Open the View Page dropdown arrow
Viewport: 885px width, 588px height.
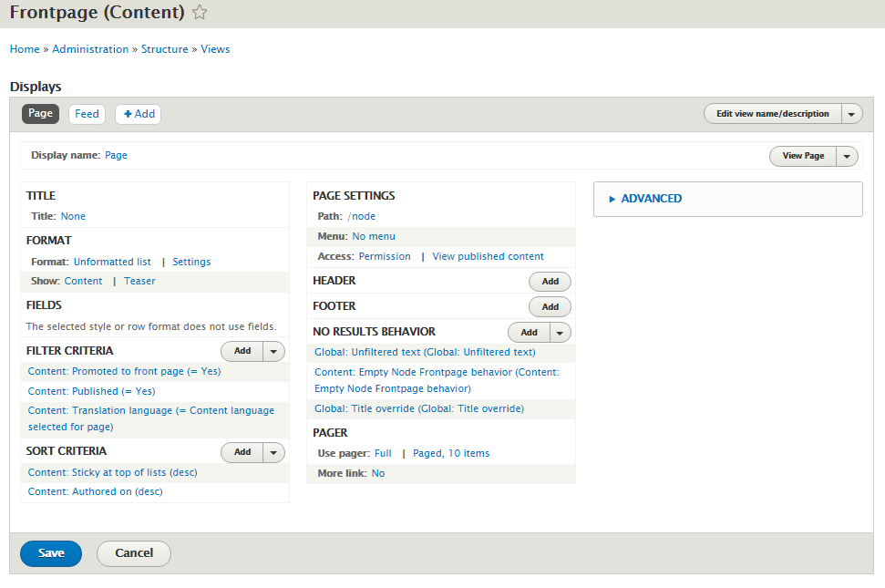(847, 156)
